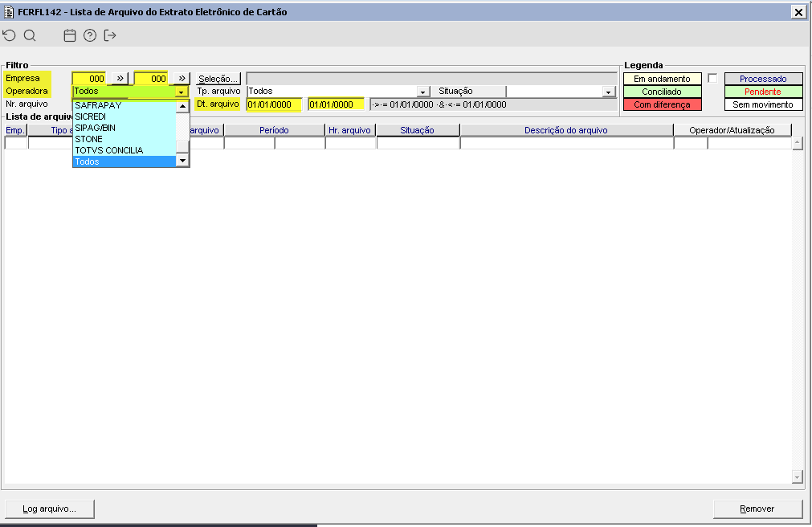The height and width of the screenshot is (527, 812).
Task: Click the Hr. arquivo column header
Action: pos(350,130)
